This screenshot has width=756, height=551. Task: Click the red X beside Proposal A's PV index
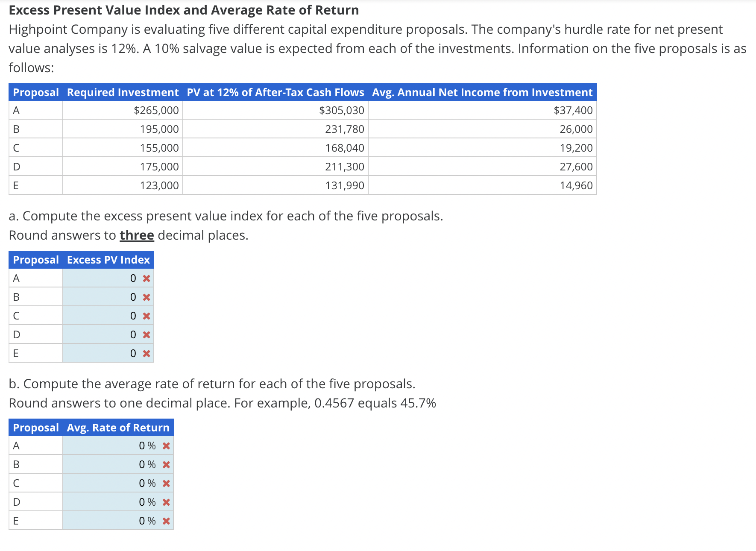(x=147, y=278)
